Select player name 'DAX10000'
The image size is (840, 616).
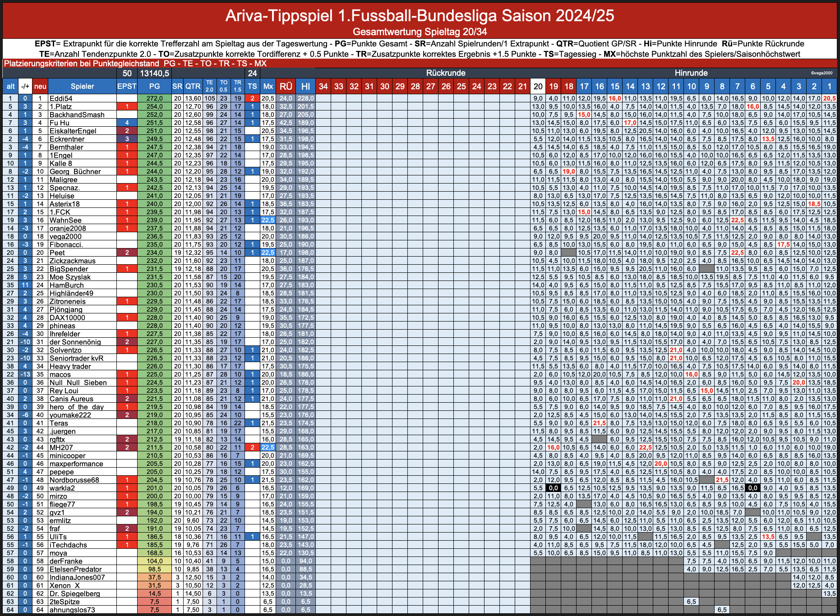coord(67,317)
